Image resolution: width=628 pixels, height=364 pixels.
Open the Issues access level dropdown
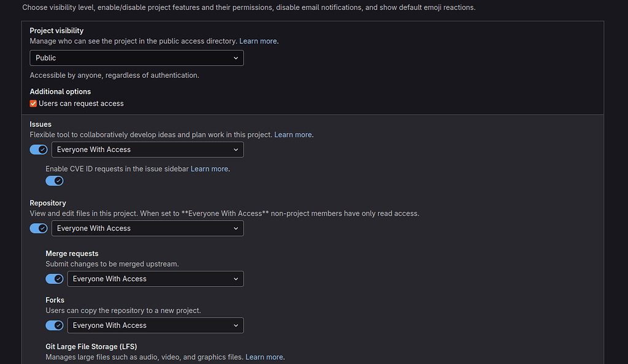tap(147, 150)
